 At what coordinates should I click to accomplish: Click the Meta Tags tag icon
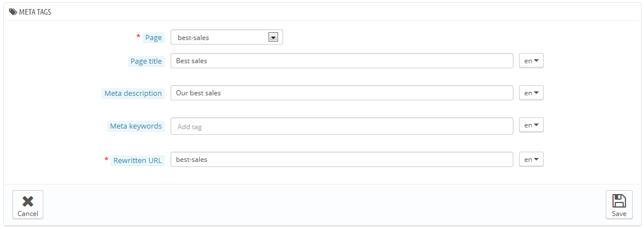tap(13, 12)
